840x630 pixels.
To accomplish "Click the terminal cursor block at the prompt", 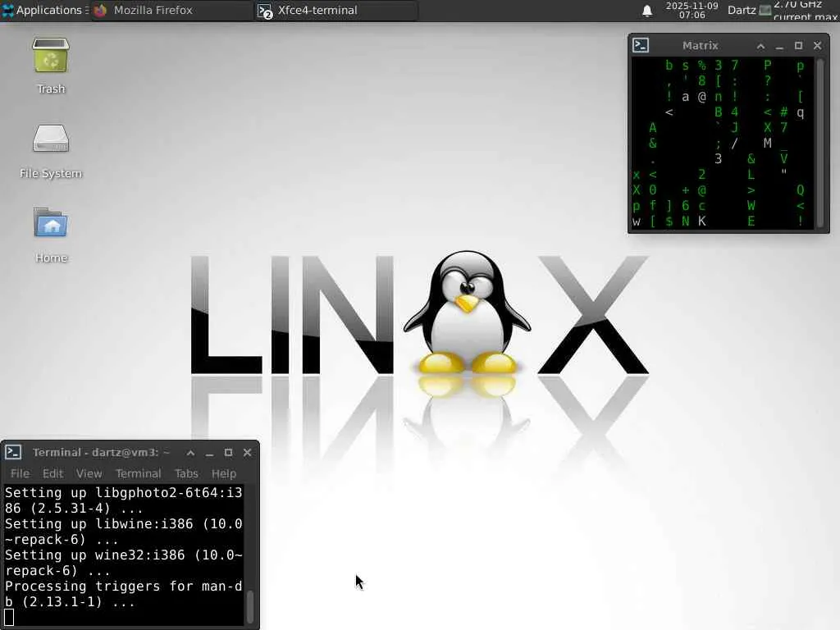I will (9, 617).
